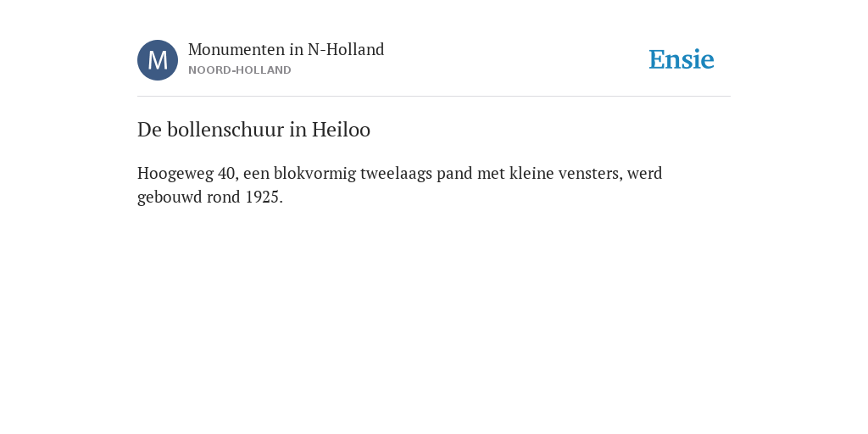Click the word bollenschuur in the heading
This screenshot has width=868, height=434.
(225, 130)
